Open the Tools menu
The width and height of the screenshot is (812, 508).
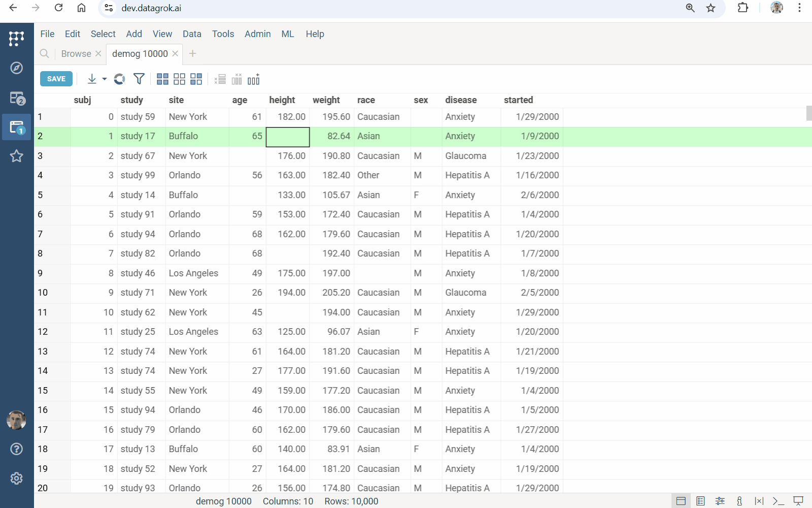pos(223,34)
